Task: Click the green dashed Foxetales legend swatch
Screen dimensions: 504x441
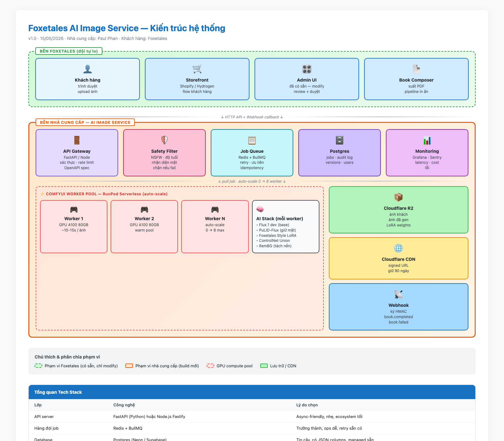Action: pos(38,366)
